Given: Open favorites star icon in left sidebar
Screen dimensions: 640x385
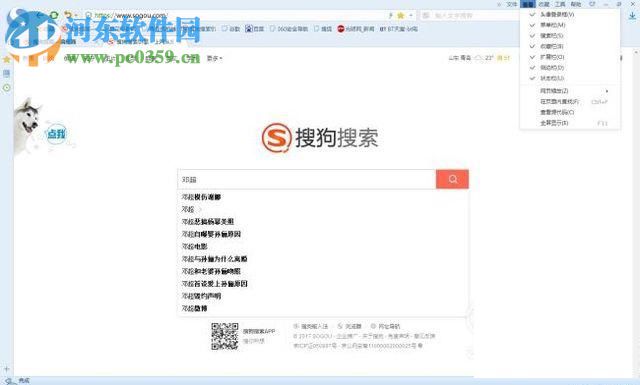Looking at the screenshot, I should (7, 59).
